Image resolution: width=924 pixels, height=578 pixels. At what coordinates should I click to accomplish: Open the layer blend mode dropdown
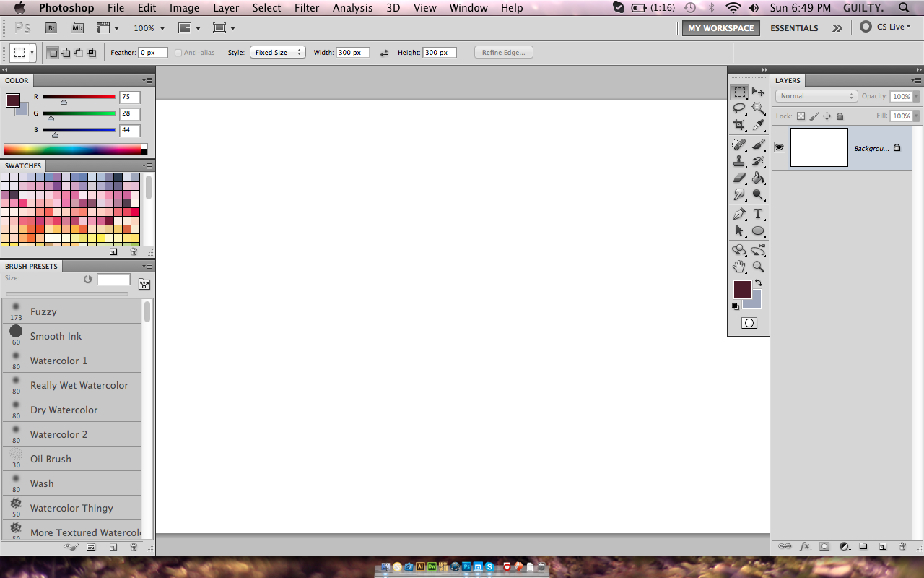816,96
